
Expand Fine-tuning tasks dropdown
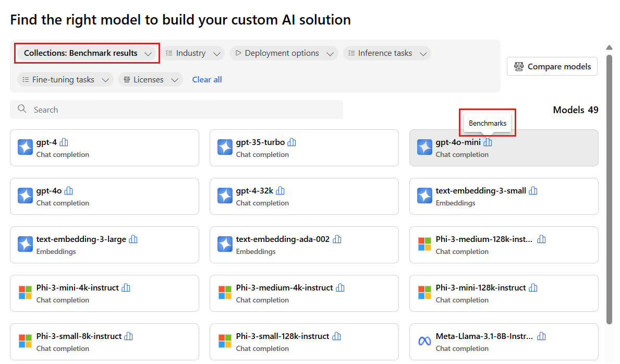coord(65,80)
